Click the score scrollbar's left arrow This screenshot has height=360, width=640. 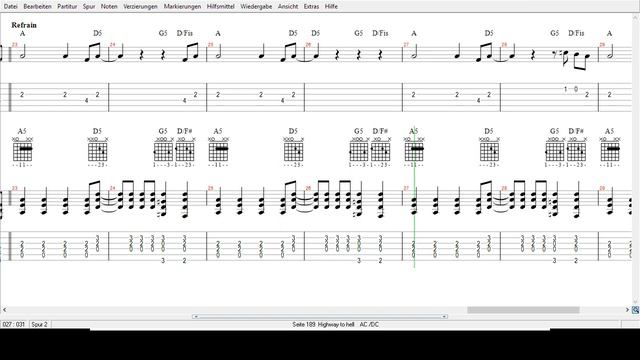(x=4, y=310)
